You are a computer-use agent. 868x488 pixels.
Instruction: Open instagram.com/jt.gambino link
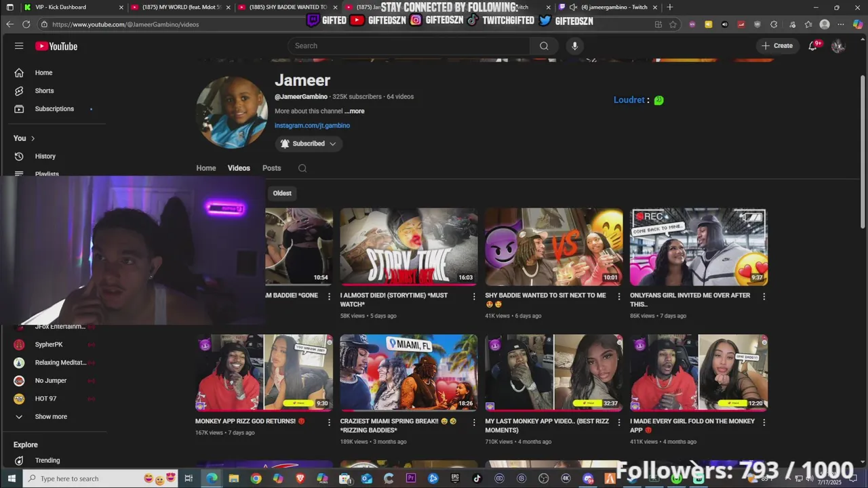[312, 125]
